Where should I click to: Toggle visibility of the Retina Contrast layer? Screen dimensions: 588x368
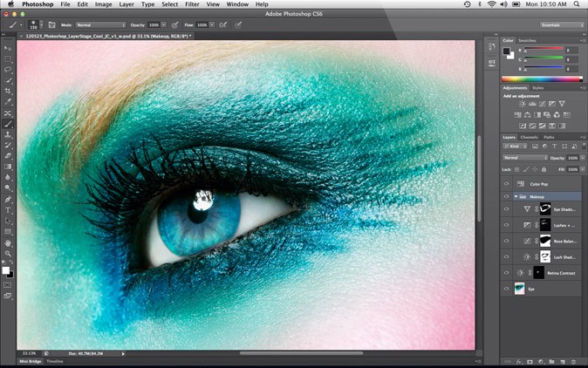pos(507,273)
